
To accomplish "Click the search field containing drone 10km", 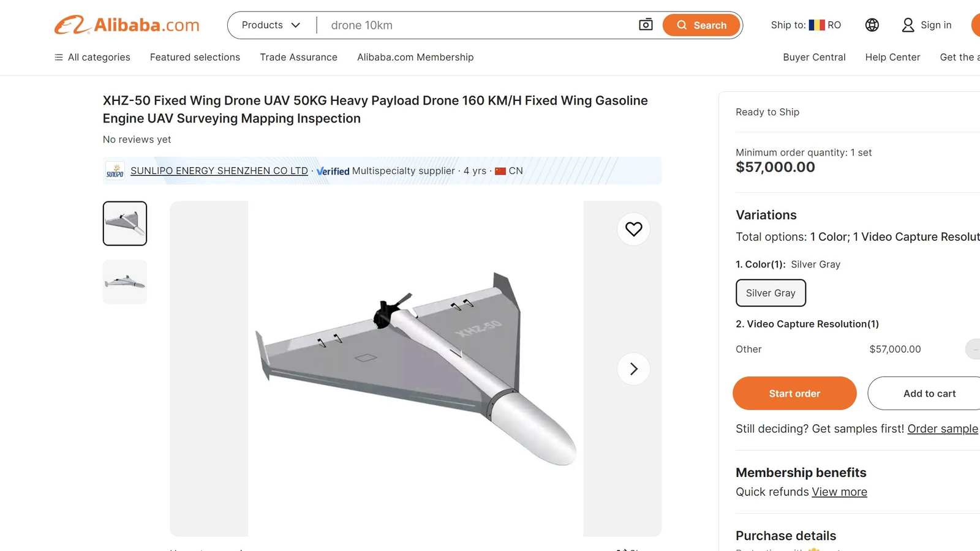I will 478,25.
